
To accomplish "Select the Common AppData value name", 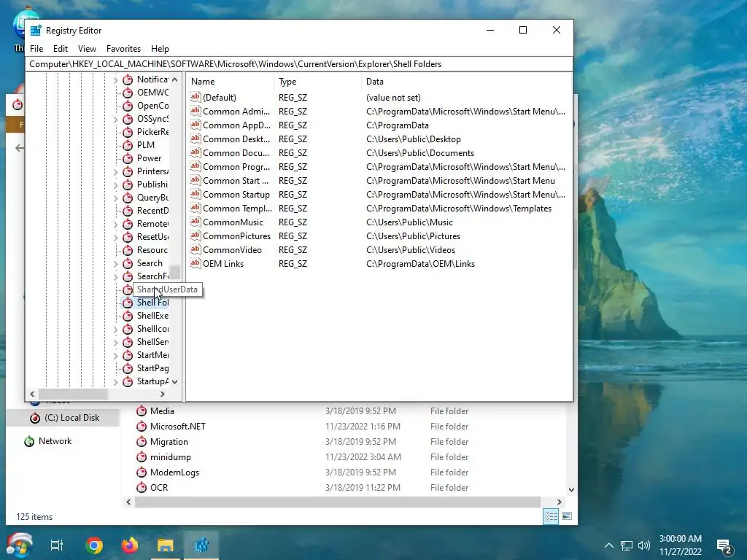I will (236, 125).
